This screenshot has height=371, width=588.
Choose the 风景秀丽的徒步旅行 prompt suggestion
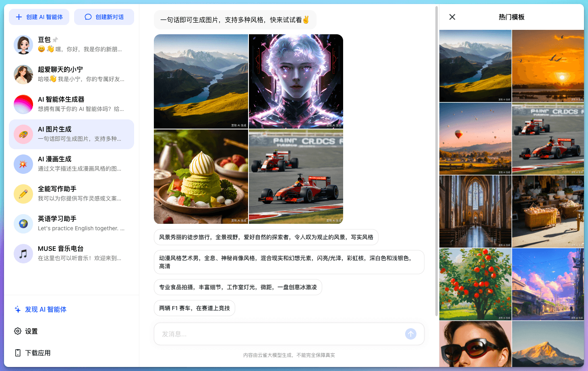(x=266, y=237)
